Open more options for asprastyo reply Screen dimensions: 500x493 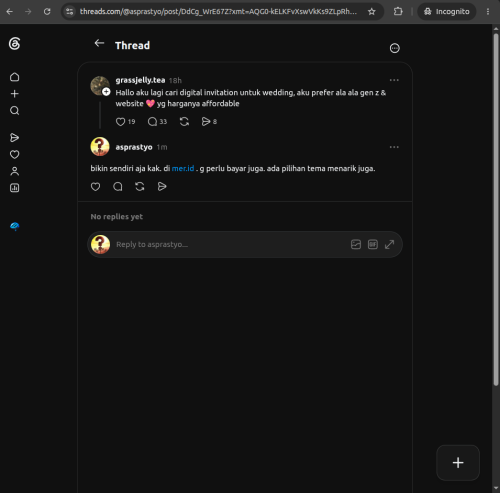(394, 147)
